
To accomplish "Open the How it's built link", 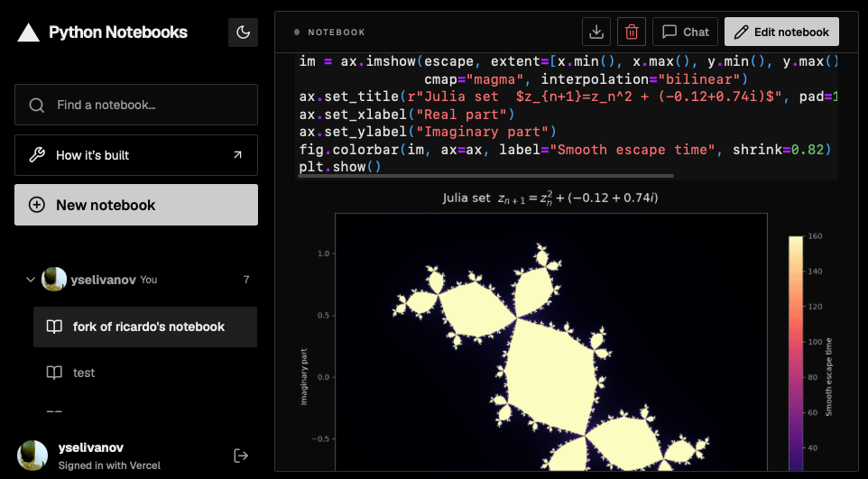I will [136, 155].
